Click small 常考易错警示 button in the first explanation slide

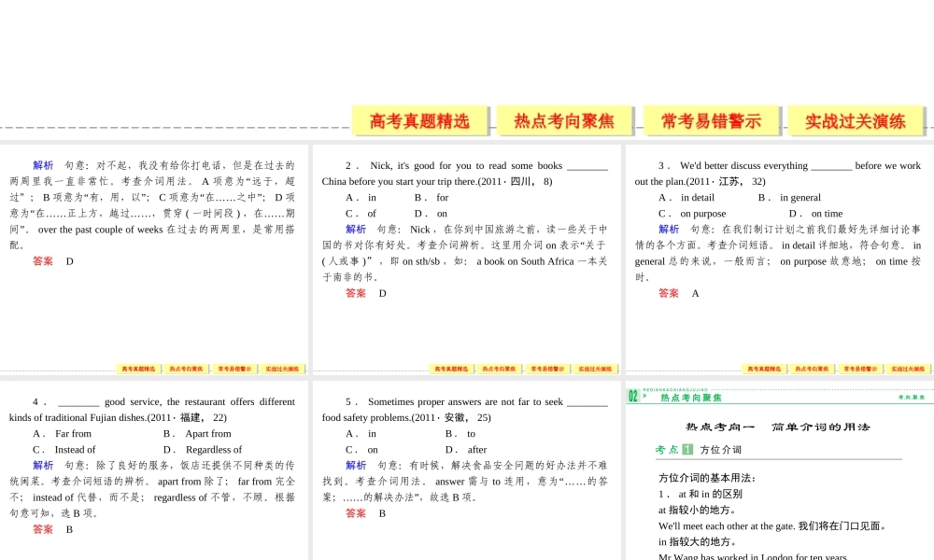point(234,369)
